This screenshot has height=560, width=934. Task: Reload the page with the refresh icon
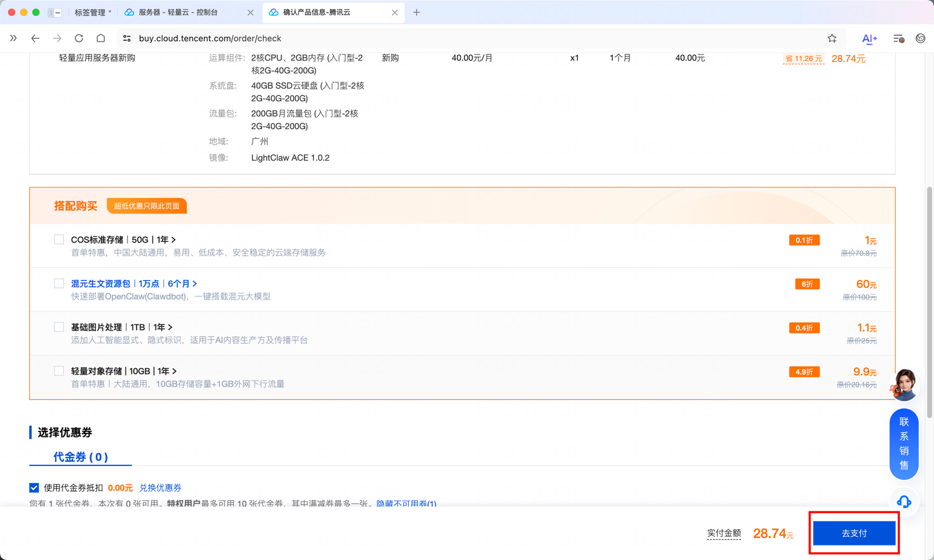point(79,38)
